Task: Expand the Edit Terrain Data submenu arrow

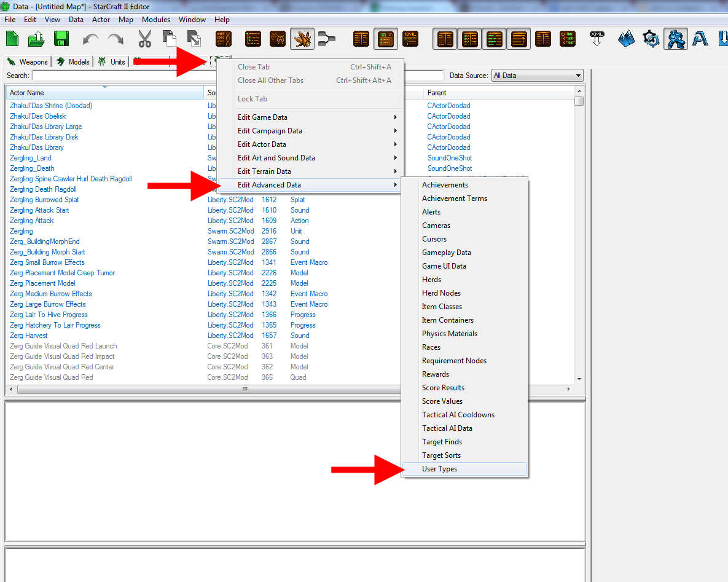Action: pyautogui.click(x=395, y=171)
